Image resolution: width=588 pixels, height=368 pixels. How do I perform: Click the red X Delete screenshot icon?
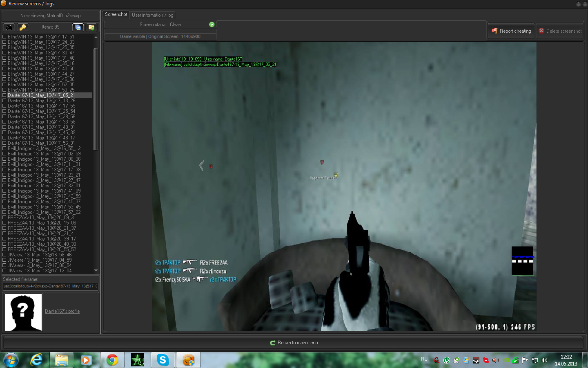click(x=541, y=31)
